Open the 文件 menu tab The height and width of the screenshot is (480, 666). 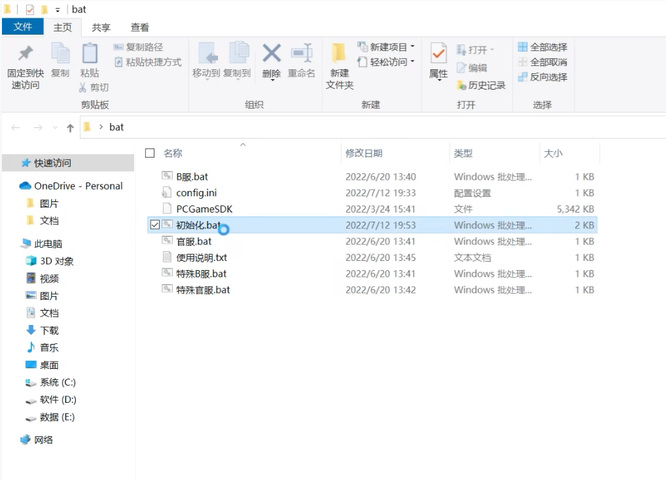pyautogui.click(x=23, y=27)
